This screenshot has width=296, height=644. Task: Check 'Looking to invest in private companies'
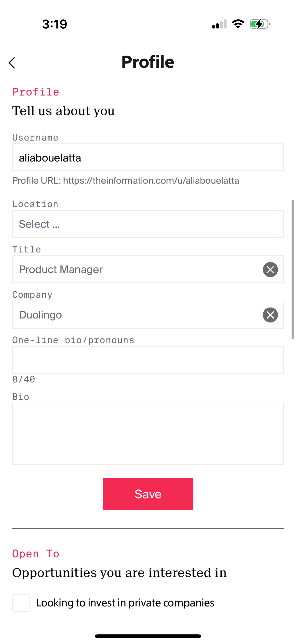point(21,603)
